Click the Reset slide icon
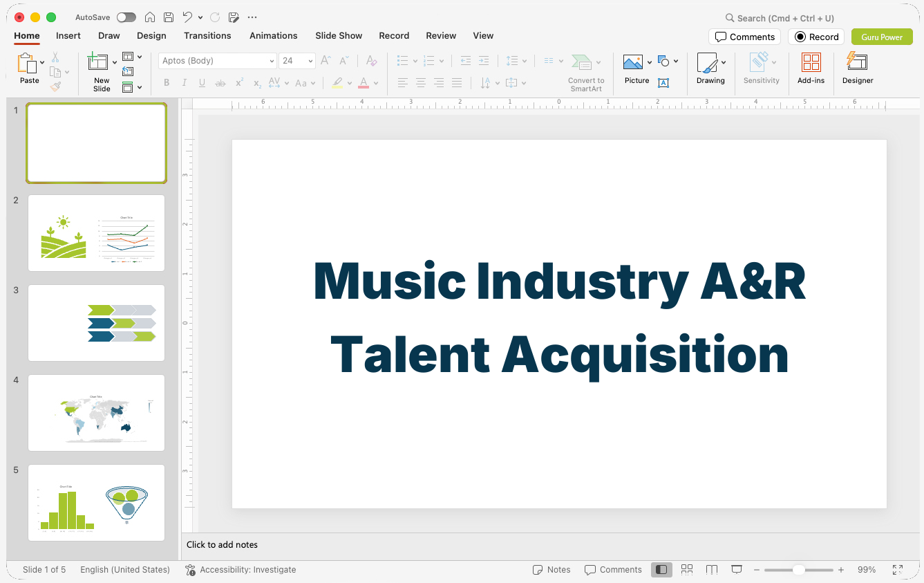This screenshot has height=583, width=924. click(x=128, y=71)
